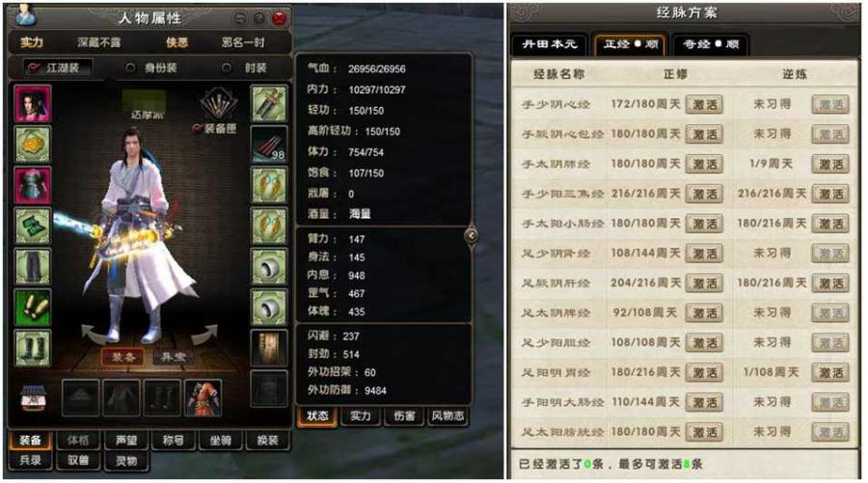This screenshot has height=483, width=868.
Task: Switch to the 伤害 stats tab
Action: pos(404,416)
